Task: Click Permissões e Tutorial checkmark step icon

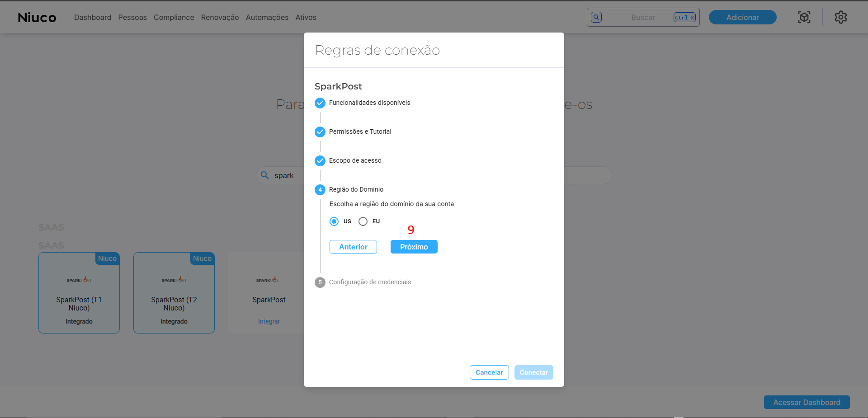Action: tap(320, 132)
